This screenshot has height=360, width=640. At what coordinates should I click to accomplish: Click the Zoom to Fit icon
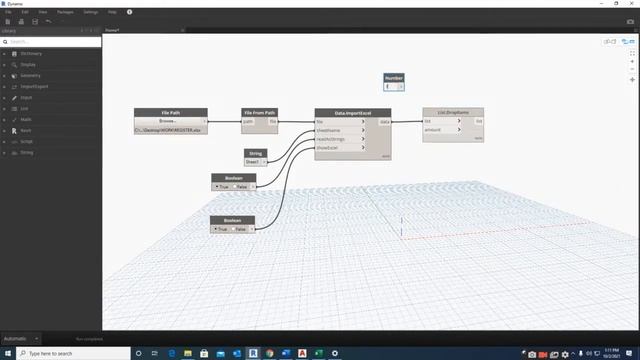632,53
